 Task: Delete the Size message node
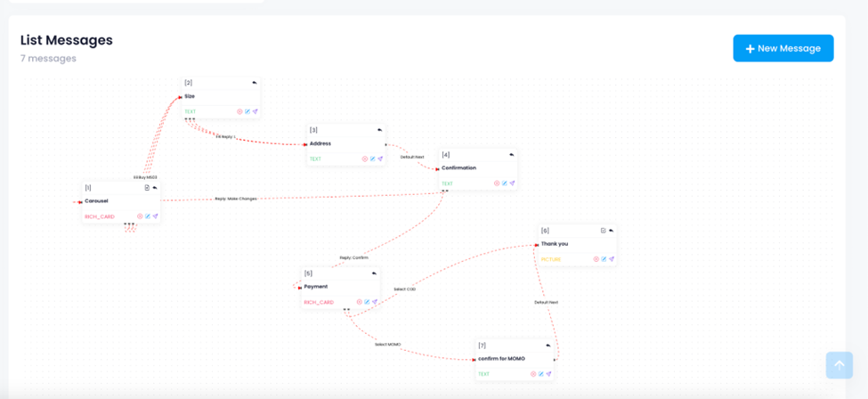pyautogui.click(x=239, y=112)
